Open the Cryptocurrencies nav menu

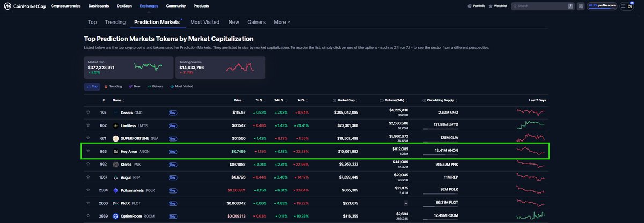[66, 6]
